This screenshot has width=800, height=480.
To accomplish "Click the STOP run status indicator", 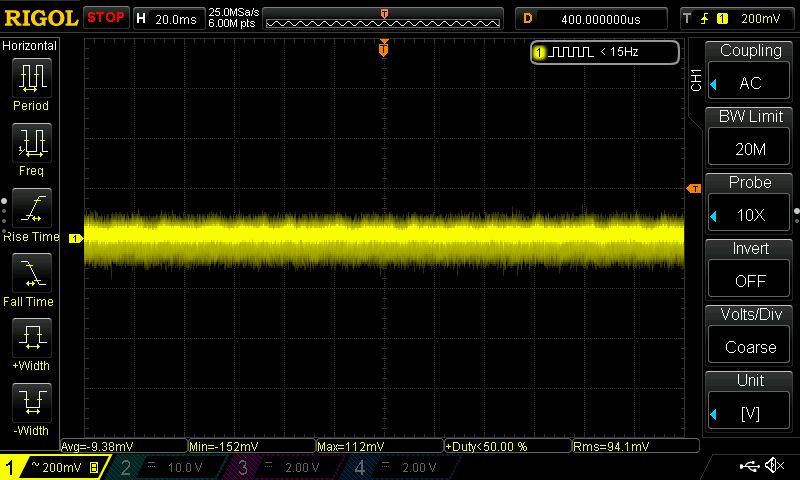I will click(x=106, y=18).
